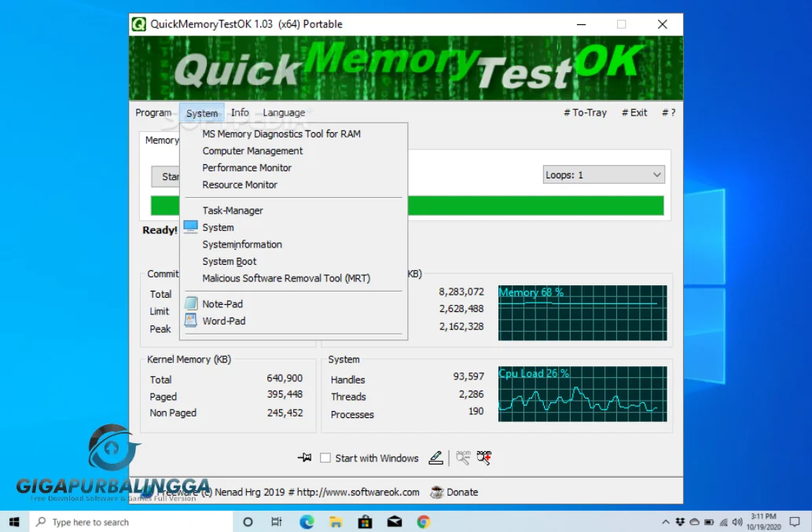
Task: Launch Google Chrome from taskbar
Action: (424, 522)
